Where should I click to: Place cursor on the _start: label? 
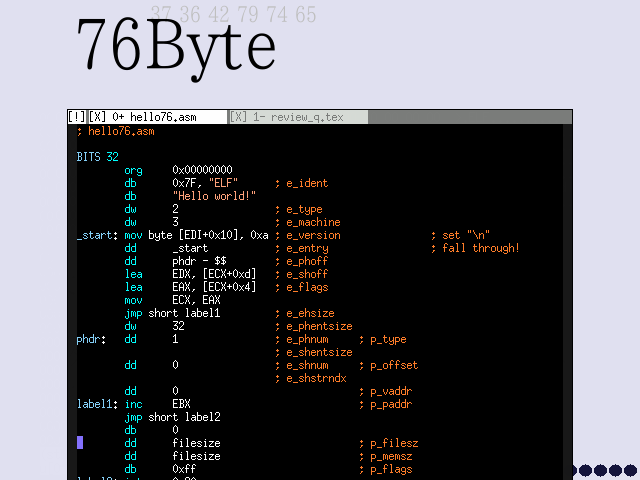pyautogui.click(x=96, y=235)
